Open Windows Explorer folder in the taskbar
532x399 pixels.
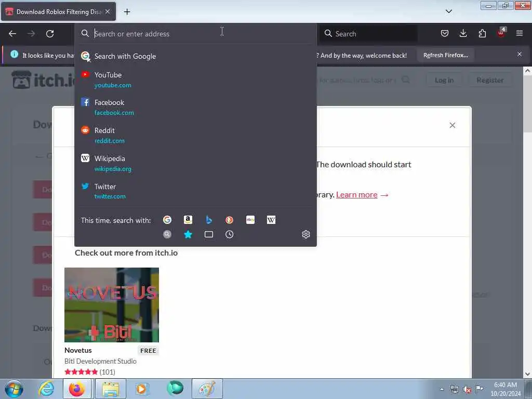(111, 389)
